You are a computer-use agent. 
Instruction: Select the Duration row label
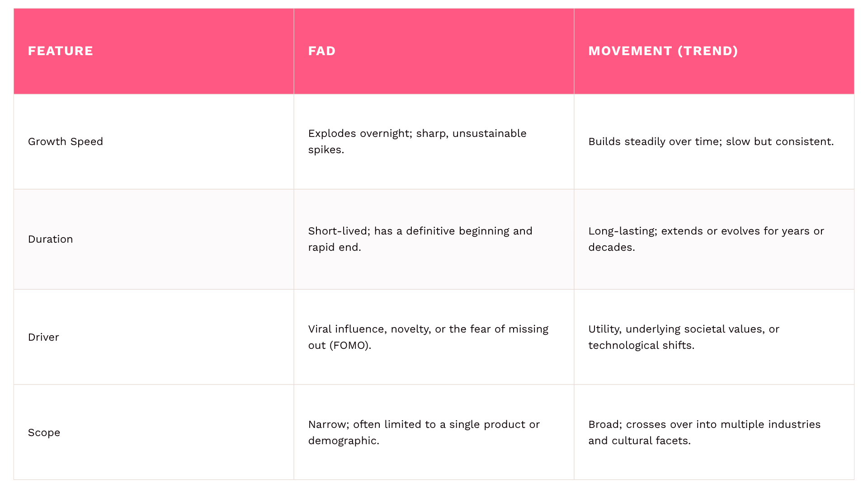pyautogui.click(x=51, y=239)
